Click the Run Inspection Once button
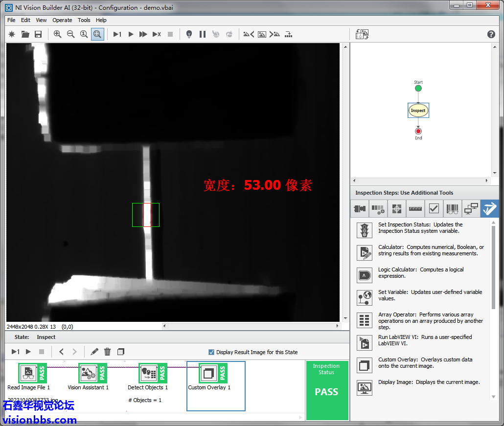The width and height of the screenshot is (504, 426). point(117,34)
